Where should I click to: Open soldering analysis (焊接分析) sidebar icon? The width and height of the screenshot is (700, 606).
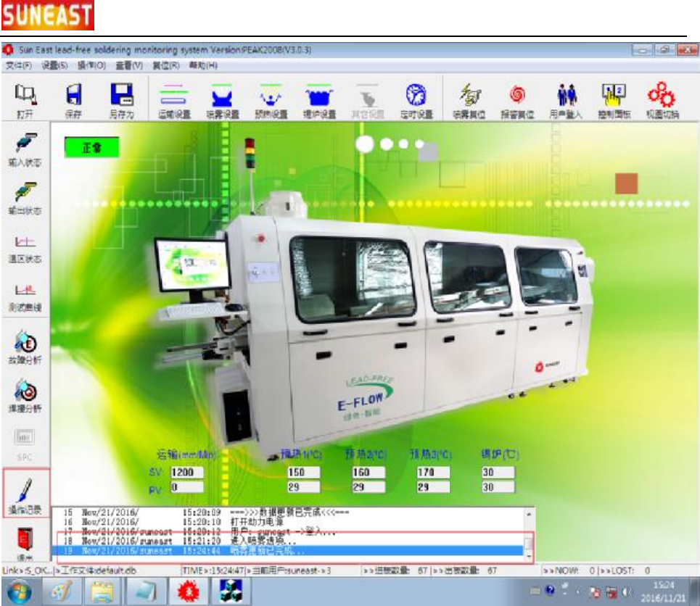pos(25,396)
